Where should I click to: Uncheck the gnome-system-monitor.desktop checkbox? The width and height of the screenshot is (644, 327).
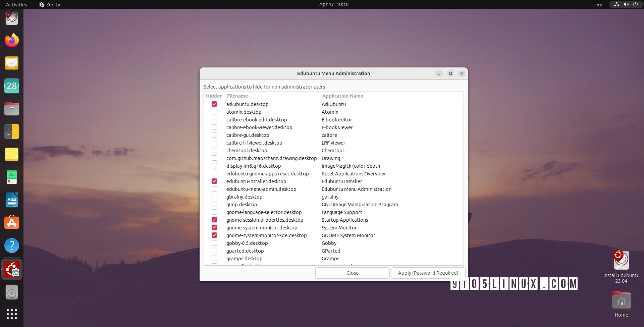click(x=214, y=227)
